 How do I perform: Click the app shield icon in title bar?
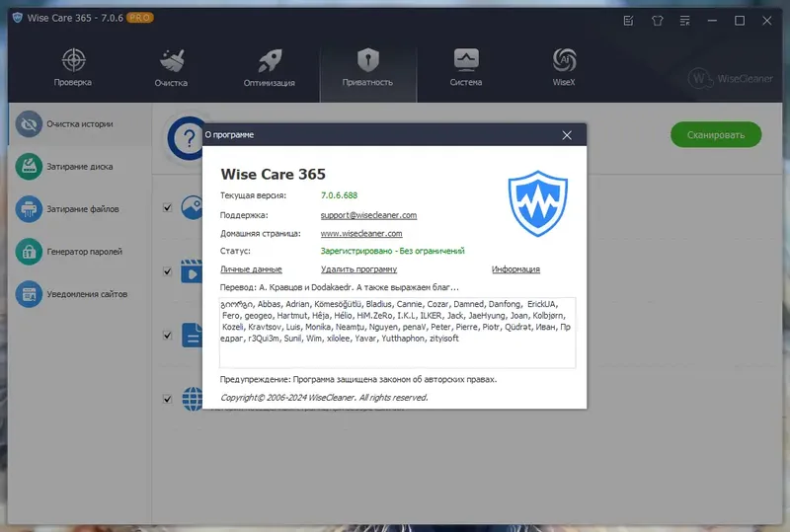pos(18,18)
